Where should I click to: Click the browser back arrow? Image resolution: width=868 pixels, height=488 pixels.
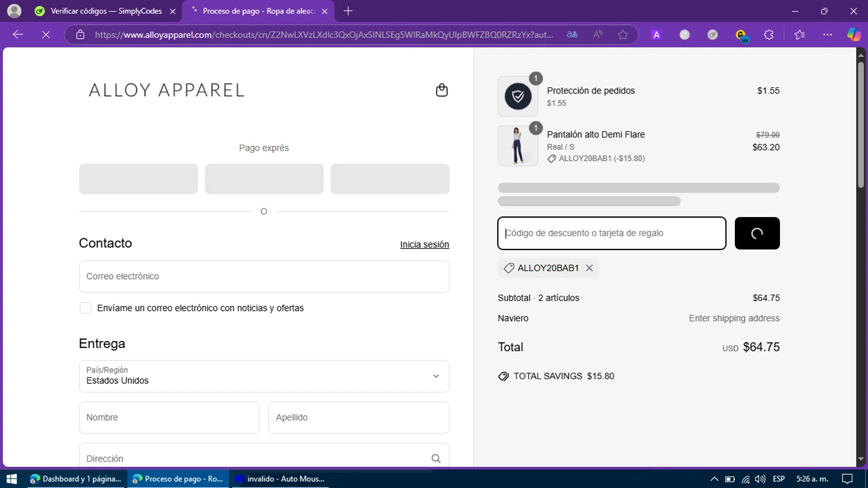coord(18,35)
